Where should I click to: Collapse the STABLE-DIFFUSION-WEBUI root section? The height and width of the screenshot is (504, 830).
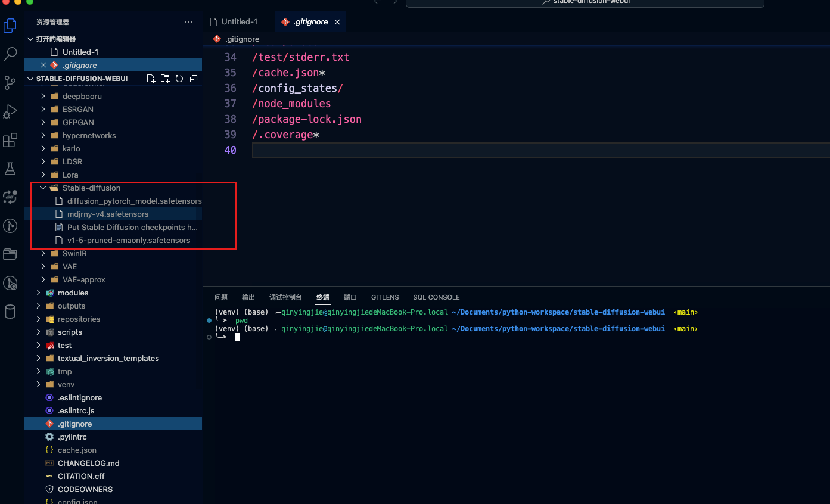coord(30,79)
